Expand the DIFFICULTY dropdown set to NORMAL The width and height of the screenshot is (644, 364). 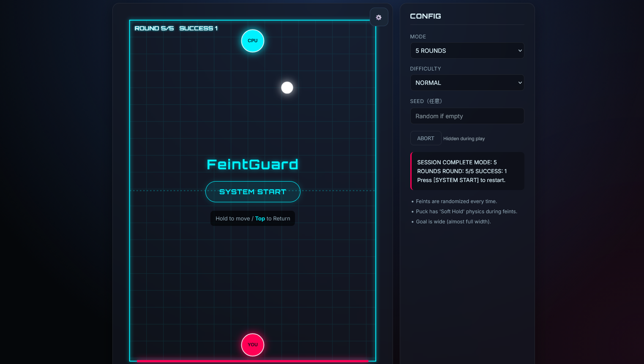467,83
